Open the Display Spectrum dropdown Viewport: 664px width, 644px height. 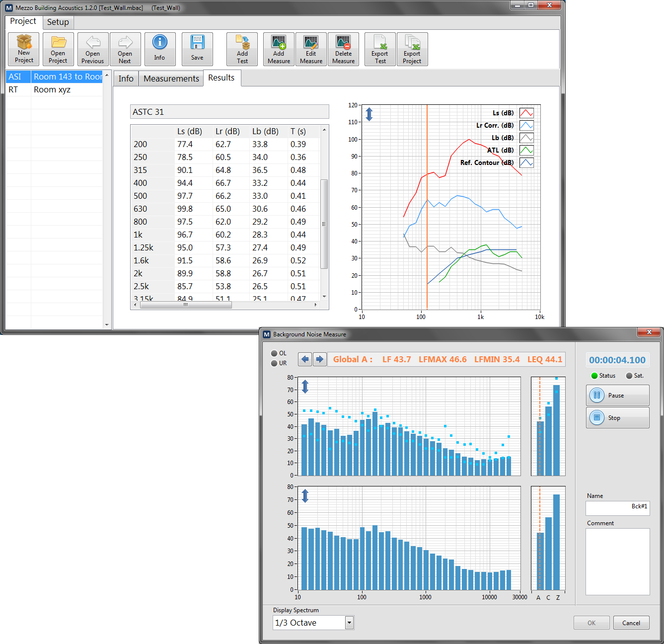coord(349,623)
